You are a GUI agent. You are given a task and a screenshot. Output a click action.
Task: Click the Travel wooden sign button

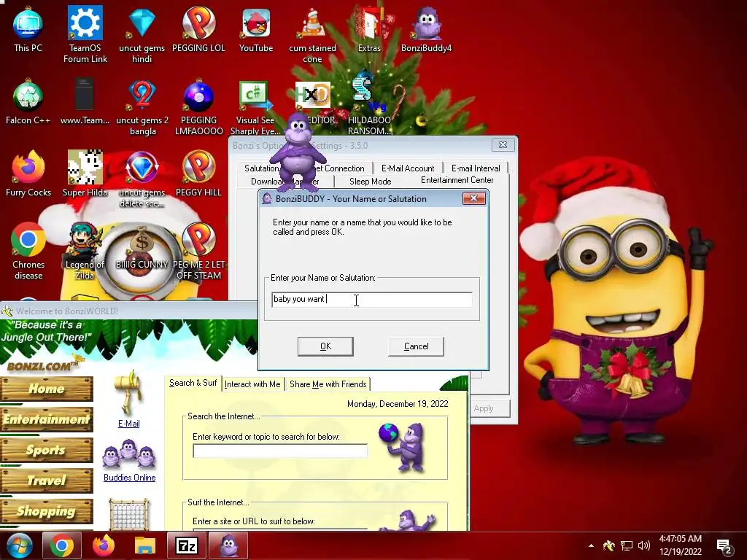(47, 481)
